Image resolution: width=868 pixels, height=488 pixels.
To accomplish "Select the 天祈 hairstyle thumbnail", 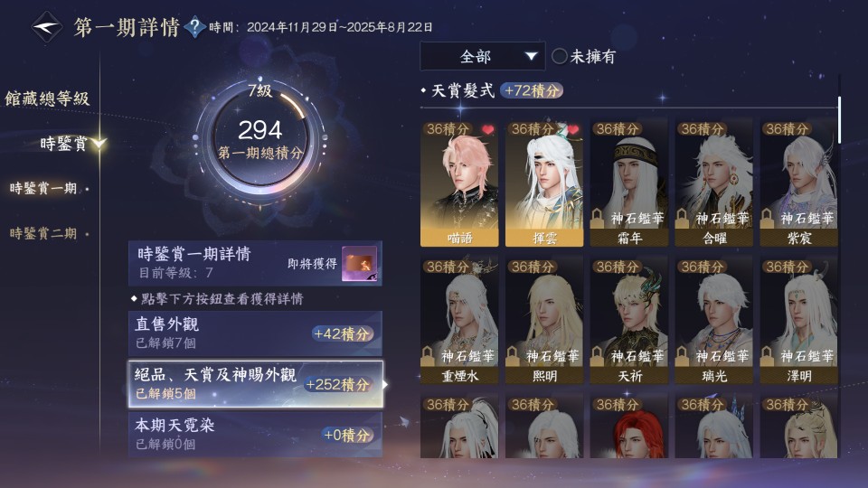I will (629, 320).
